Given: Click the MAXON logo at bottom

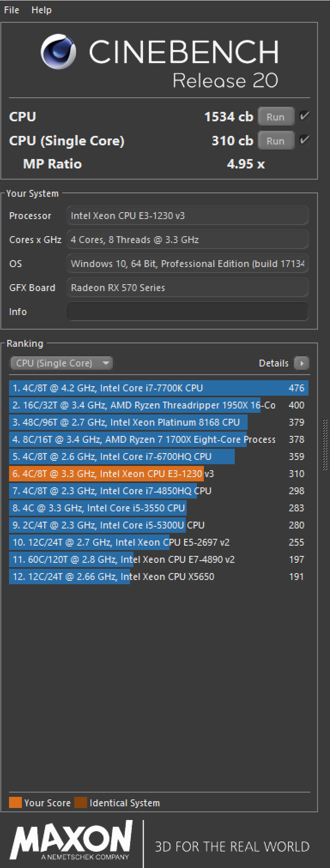Looking at the screenshot, I should 71,841.
